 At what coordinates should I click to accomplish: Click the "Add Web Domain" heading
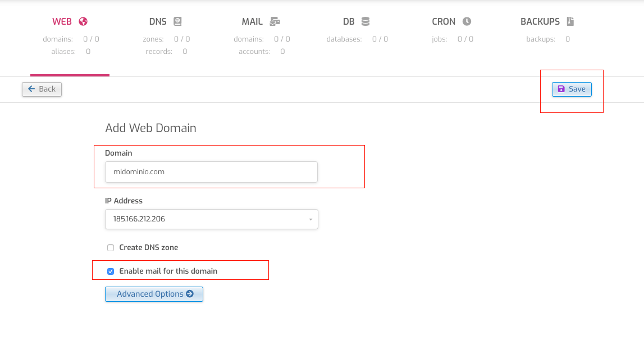150,128
